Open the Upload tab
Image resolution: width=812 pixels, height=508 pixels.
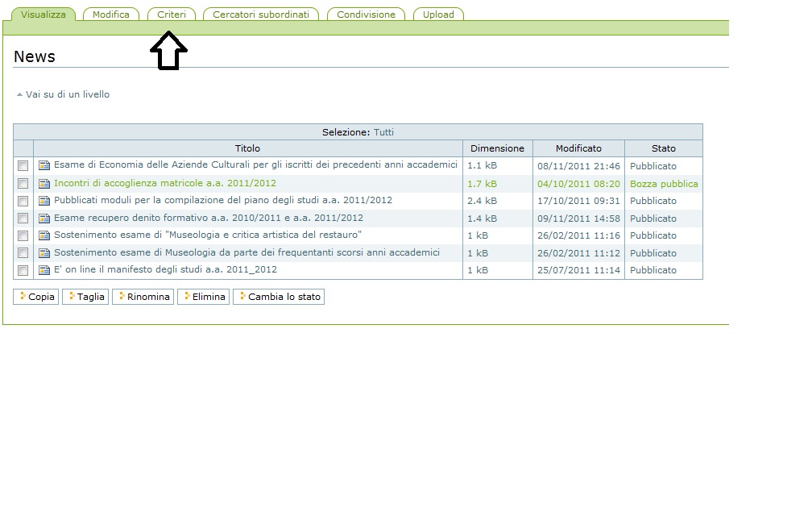coord(438,15)
